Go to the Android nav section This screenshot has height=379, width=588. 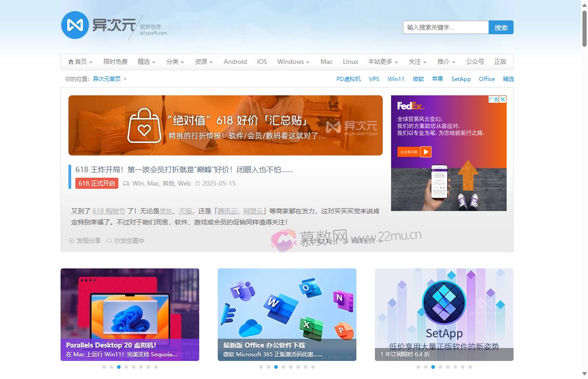point(235,62)
